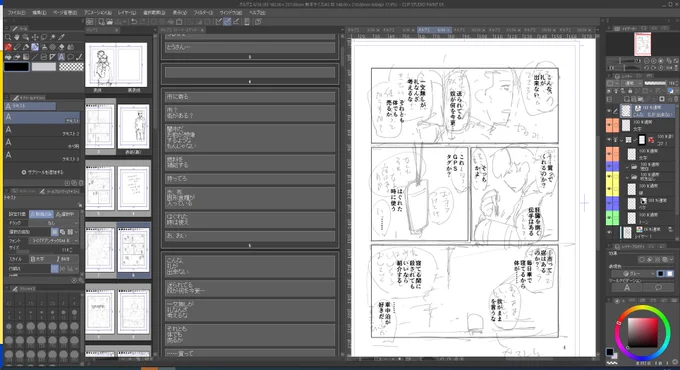Select the Text tool A icon in tool palette
This screenshot has width=680, height=370.
(x=61, y=57)
